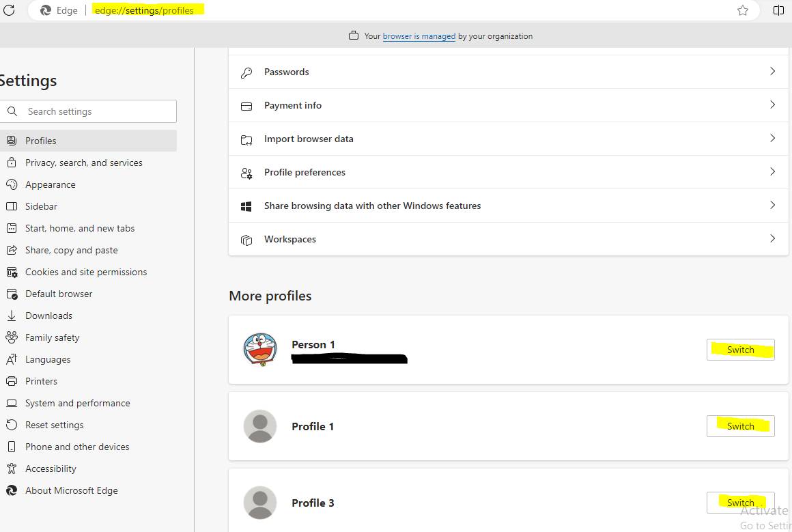Click the Start, home, and new tabs icon

pyautogui.click(x=12, y=228)
